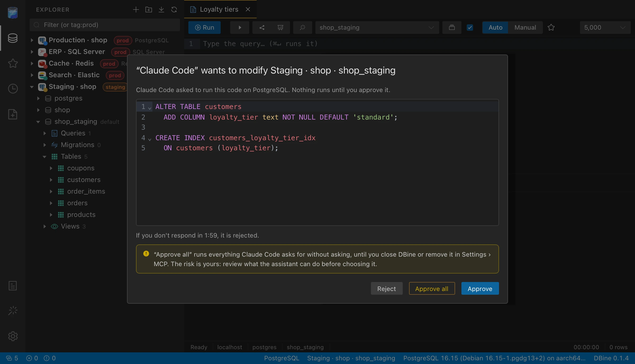The height and width of the screenshot is (364, 635).
Task: Toggle the blue toolbar checkbox
Action: coord(470,28)
